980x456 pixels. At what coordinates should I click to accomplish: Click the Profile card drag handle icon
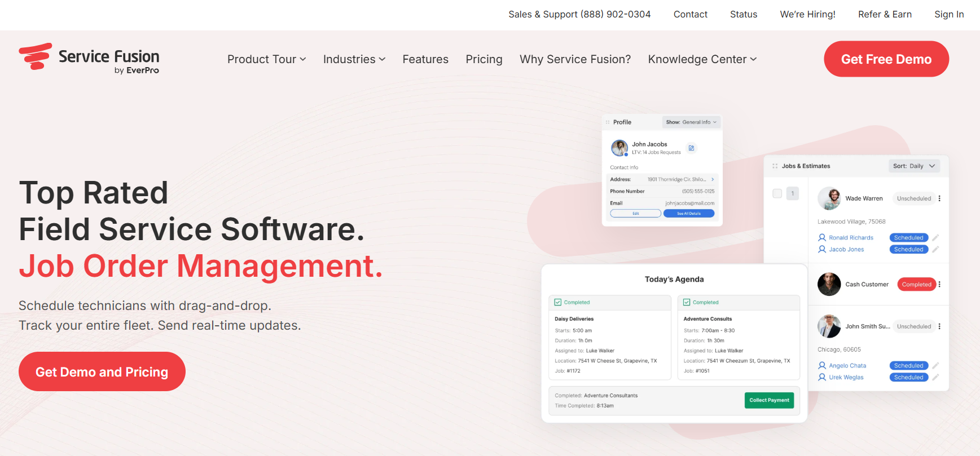(608, 122)
